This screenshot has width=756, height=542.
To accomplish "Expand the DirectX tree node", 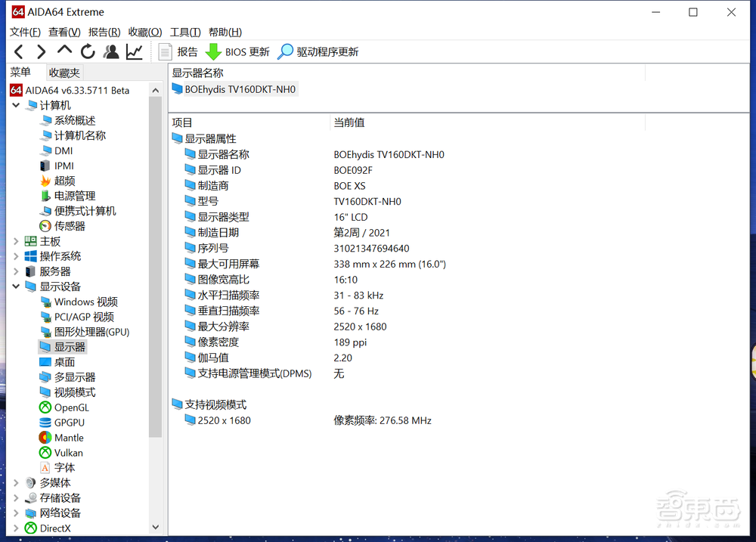I will [x=15, y=528].
